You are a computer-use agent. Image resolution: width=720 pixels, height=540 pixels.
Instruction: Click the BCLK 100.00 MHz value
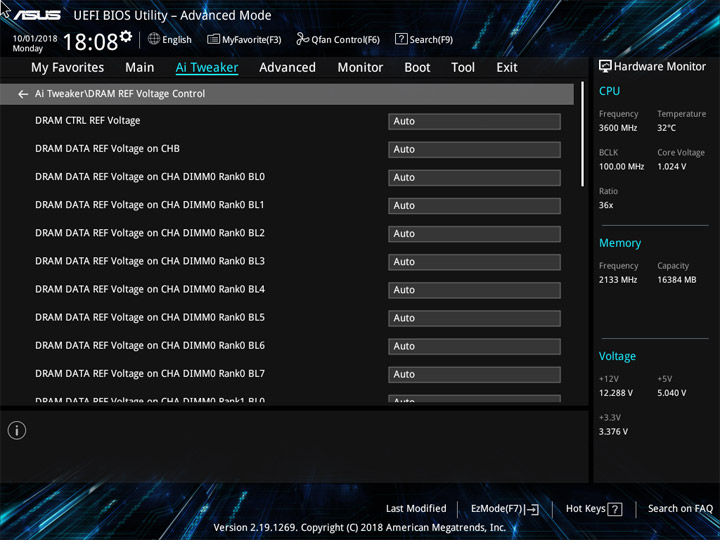(x=621, y=167)
